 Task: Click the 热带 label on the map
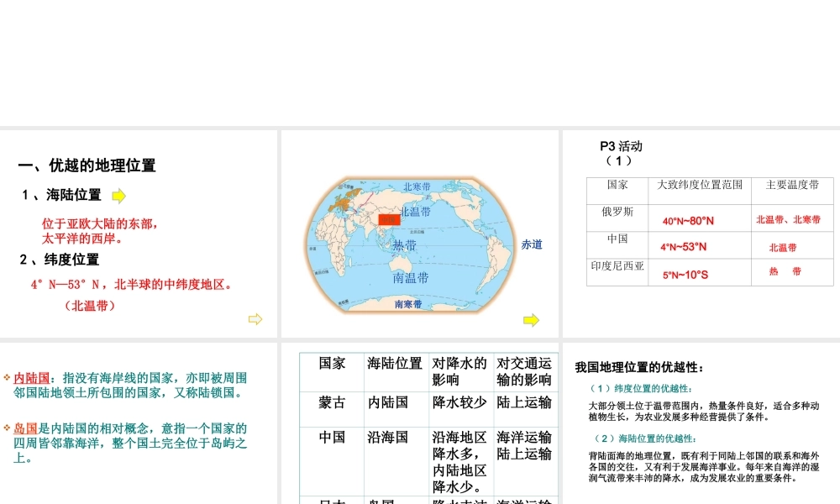point(405,245)
